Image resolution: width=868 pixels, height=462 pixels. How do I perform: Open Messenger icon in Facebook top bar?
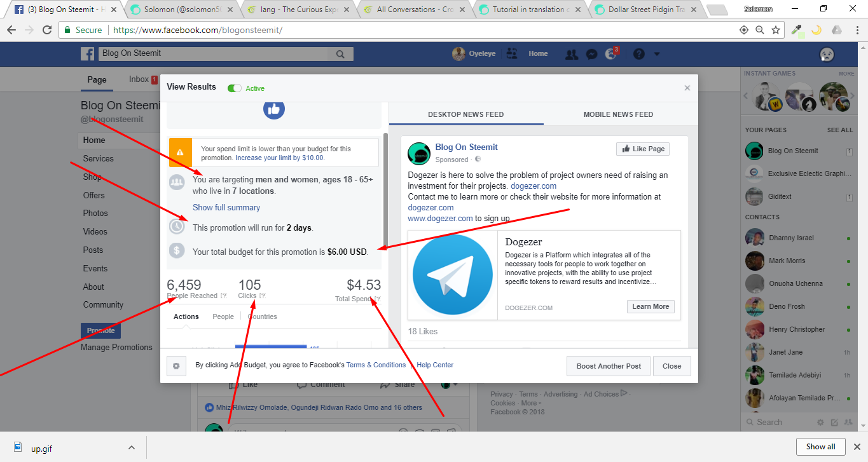(x=591, y=54)
